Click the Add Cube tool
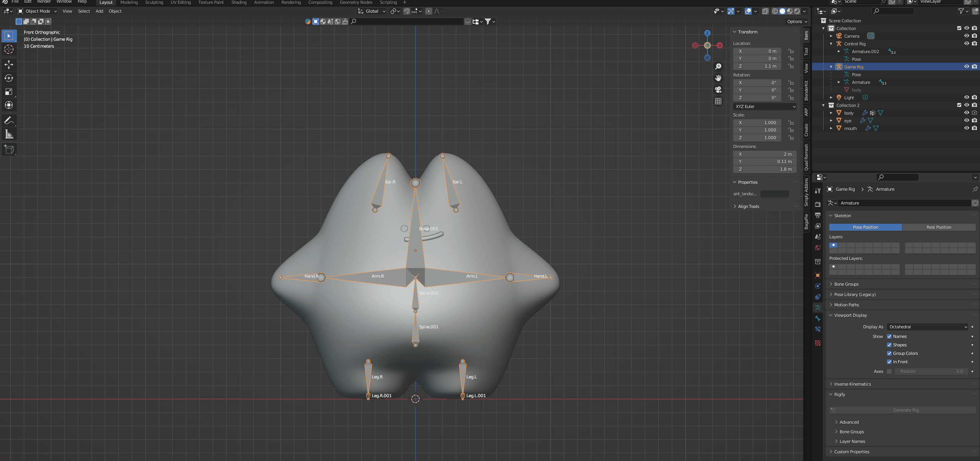The image size is (980, 461). tap(9, 150)
